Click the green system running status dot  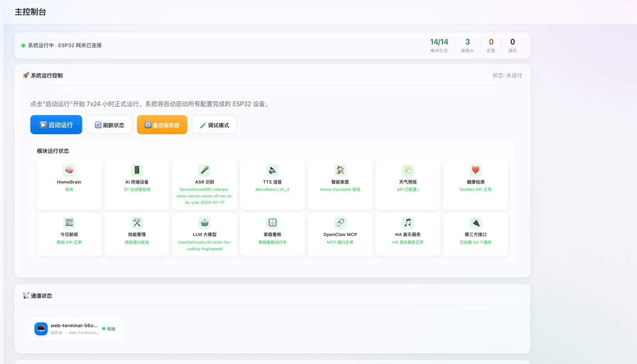pos(23,45)
